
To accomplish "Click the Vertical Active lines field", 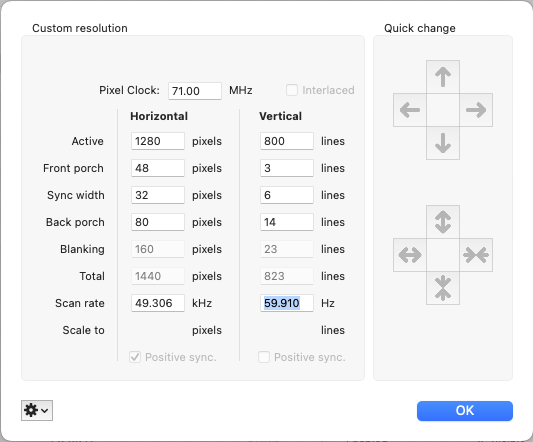I will (x=287, y=141).
